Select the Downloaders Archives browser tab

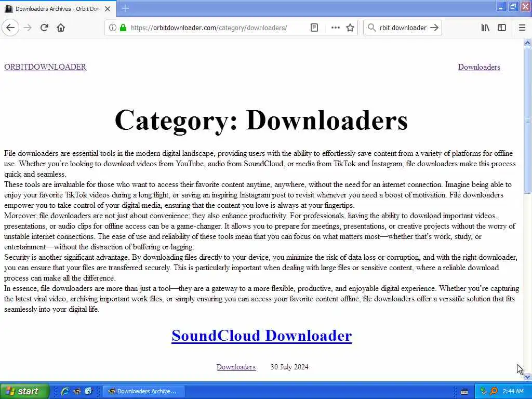(58, 9)
